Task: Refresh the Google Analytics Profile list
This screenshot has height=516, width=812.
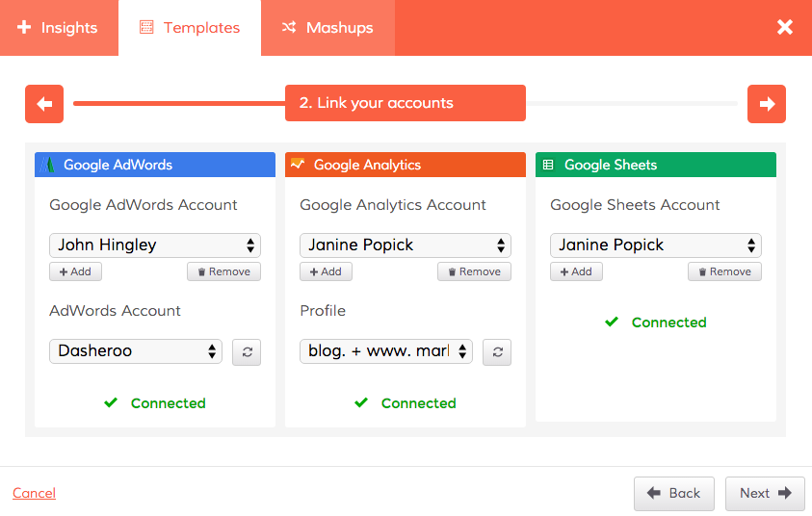Action: pyautogui.click(x=497, y=351)
